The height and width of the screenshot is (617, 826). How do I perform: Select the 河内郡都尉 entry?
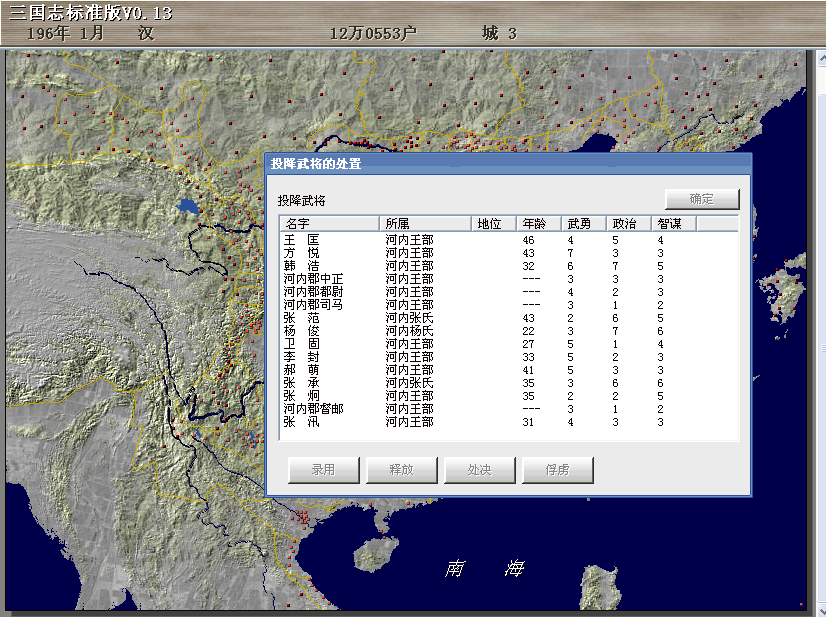(x=313, y=292)
